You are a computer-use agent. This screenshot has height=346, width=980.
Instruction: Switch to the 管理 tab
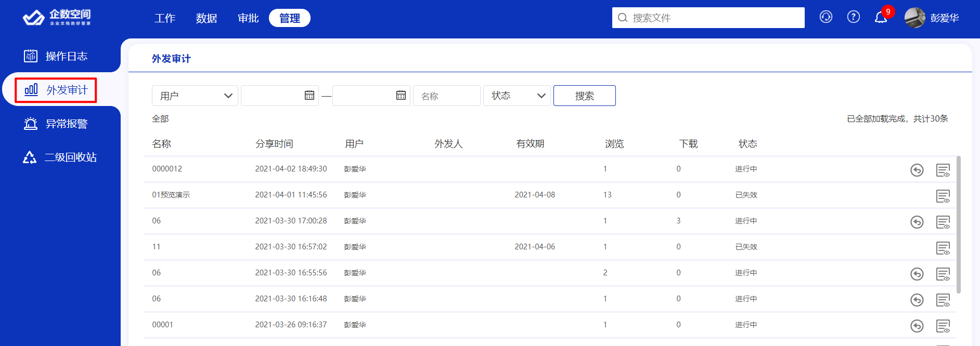pyautogui.click(x=290, y=18)
